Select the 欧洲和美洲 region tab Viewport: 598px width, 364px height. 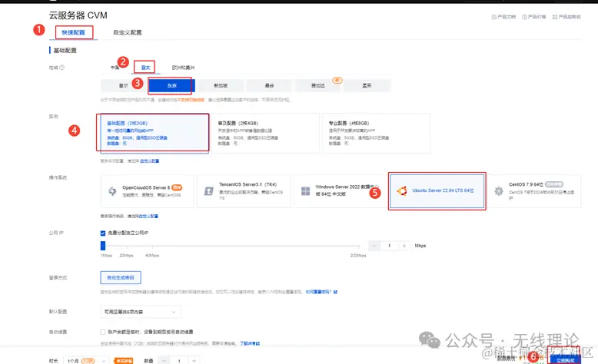click(183, 68)
